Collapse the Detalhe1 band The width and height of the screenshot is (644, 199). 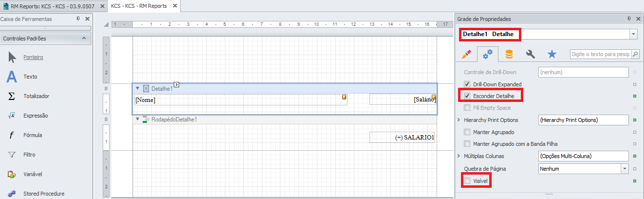[137, 89]
